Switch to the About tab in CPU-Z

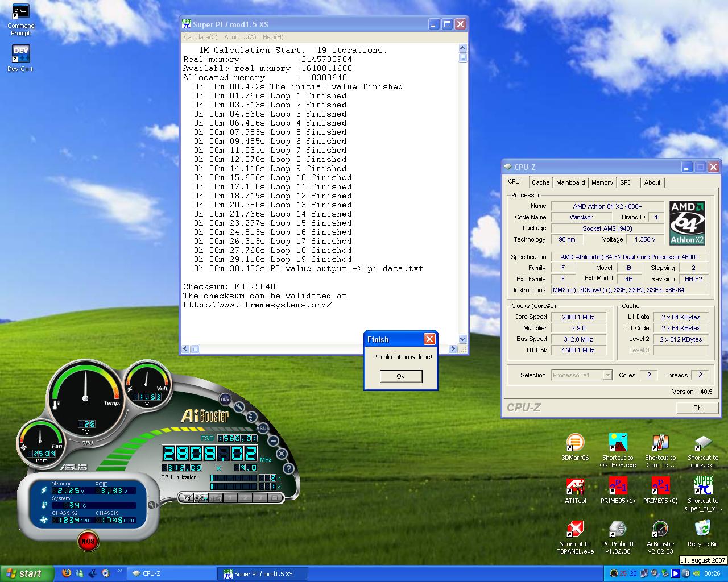pos(652,182)
